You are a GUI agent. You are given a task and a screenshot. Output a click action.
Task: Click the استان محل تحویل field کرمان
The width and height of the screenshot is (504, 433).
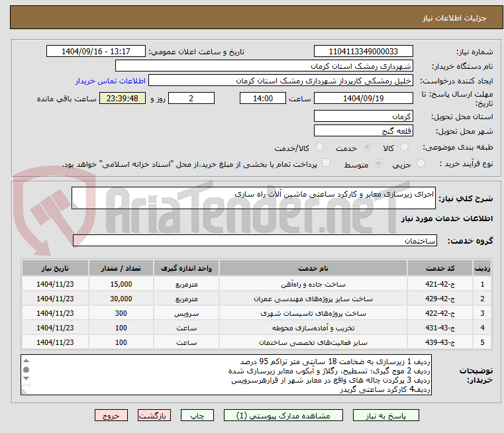pyautogui.click(x=363, y=117)
